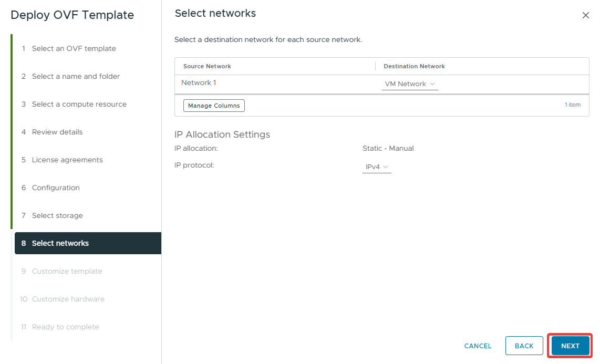Switch to step 7 Select storage
Screen dimensions: 600x364
coord(57,215)
